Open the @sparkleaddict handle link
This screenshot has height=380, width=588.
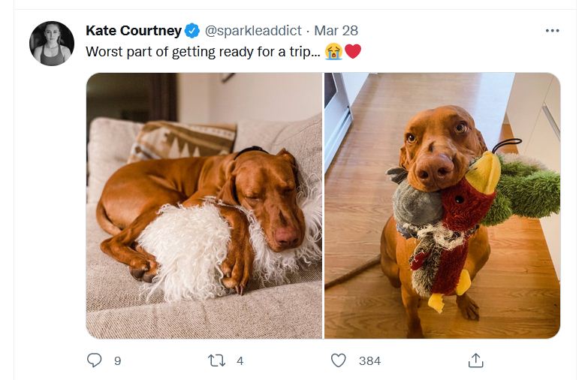(x=253, y=31)
